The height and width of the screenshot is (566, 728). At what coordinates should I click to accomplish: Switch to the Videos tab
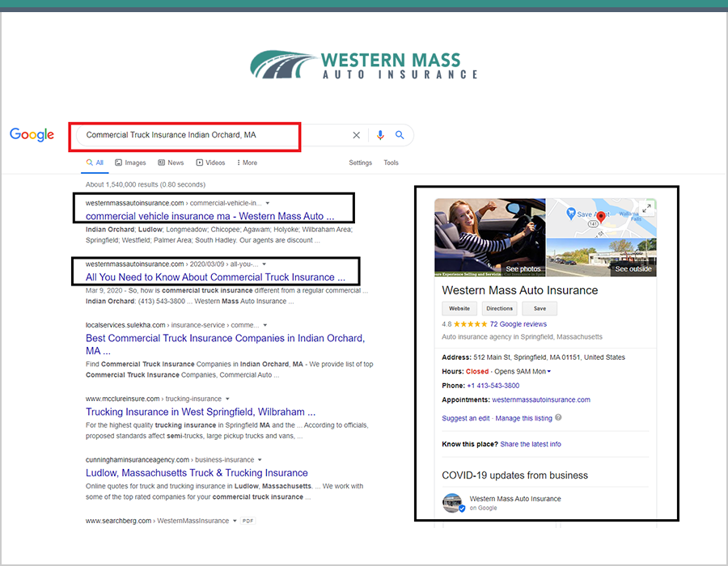click(x=210, y=163)
